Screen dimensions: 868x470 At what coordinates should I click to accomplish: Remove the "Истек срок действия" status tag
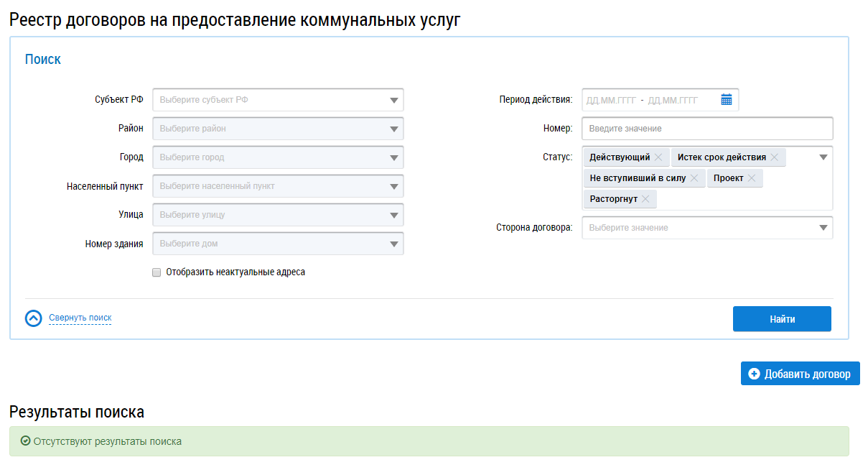[x=774, y=157]
